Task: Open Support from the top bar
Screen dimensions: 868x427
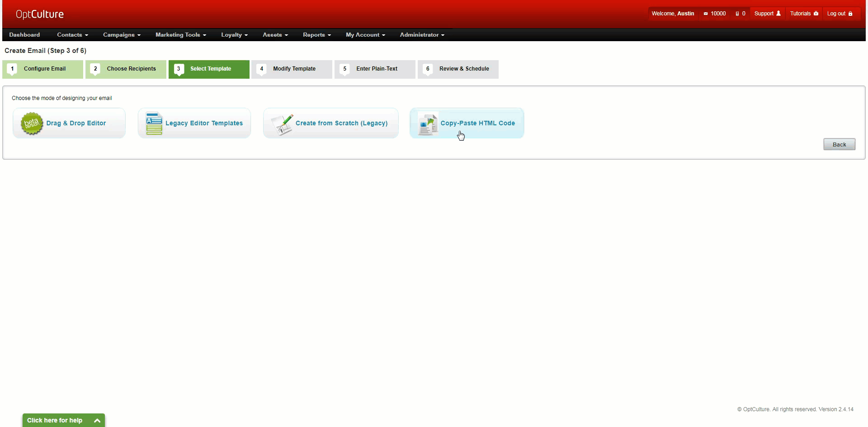Action: coord(767,14)
